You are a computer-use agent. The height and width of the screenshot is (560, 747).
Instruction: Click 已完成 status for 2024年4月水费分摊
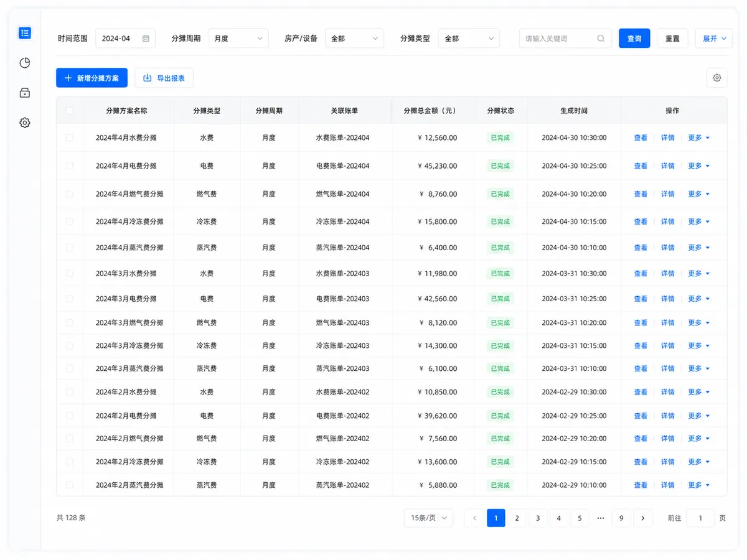click(x=500, y=138)
